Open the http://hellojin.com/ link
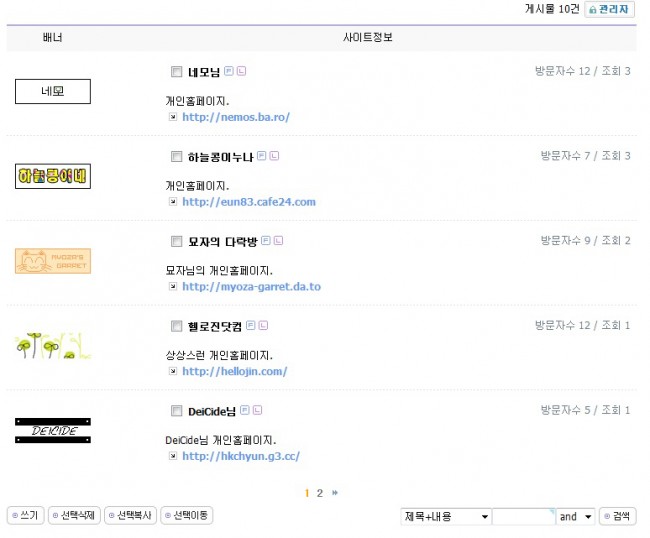The image size is (650, 538). [234, 371]
